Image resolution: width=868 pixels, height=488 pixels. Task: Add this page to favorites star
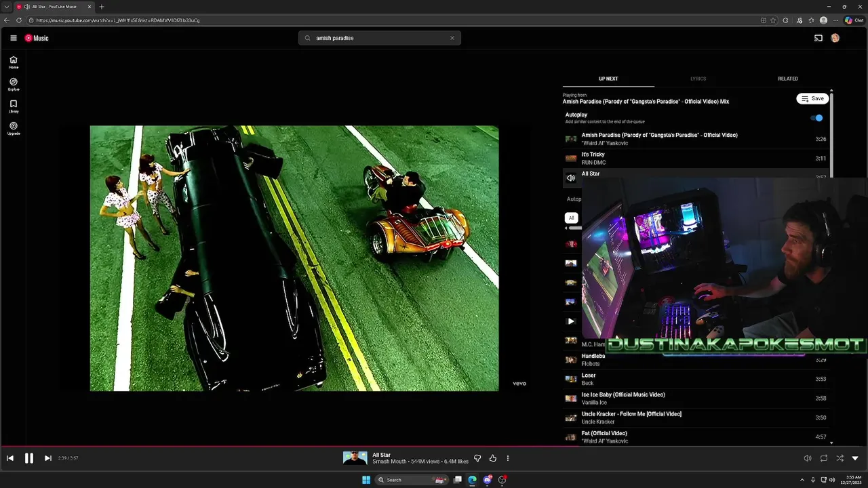pos(773,20)
